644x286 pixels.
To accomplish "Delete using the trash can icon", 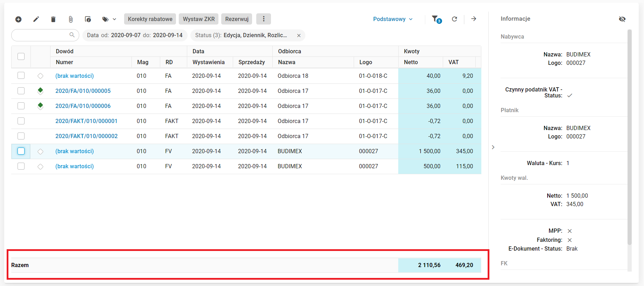I will 53,19.
